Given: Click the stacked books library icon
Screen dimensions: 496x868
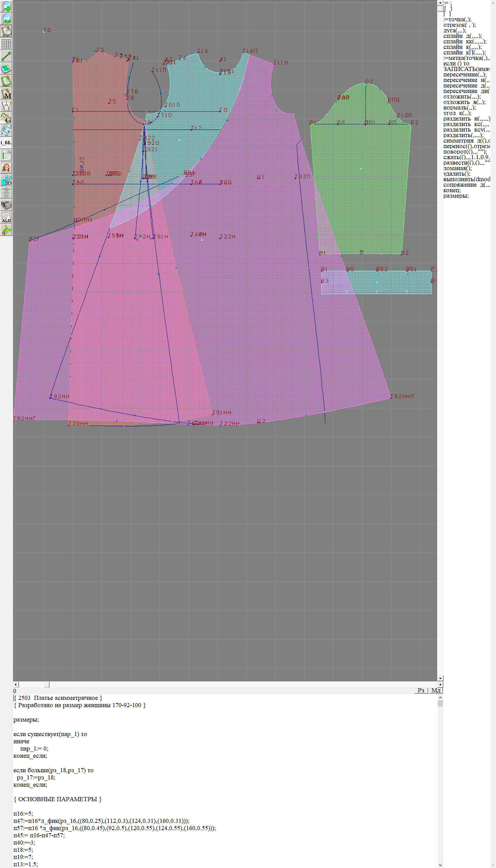Looking at the screenshot, I should pyautogui.click(x=6, y=205).
